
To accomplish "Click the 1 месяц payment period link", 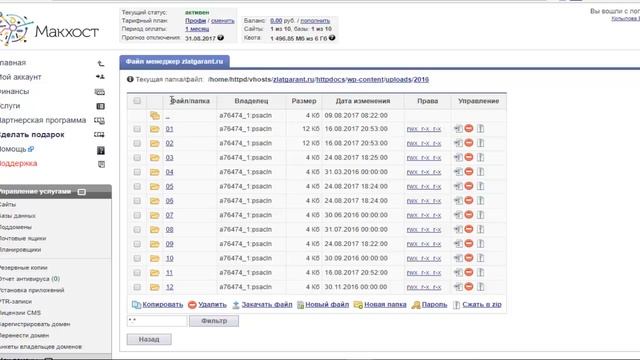I will (197, 29).
